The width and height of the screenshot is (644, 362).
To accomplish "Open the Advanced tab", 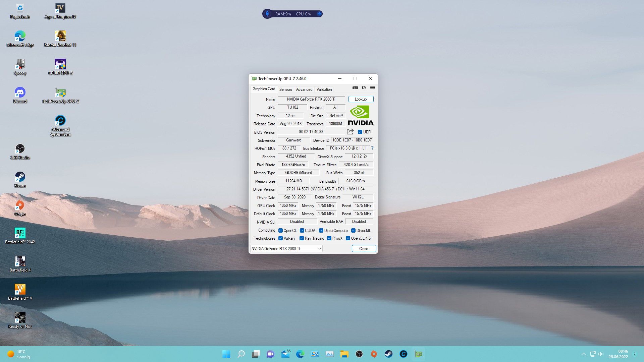I will 304,89.
